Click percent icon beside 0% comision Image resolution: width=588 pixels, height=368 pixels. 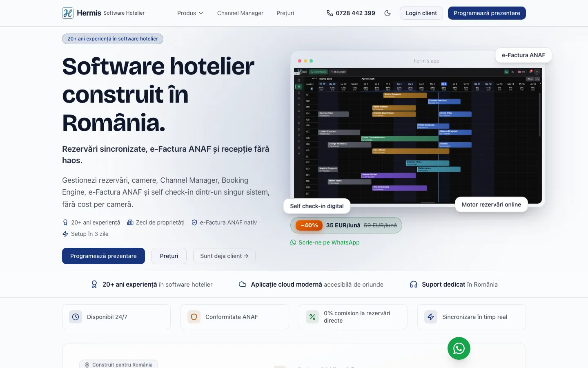coord(312,317)
